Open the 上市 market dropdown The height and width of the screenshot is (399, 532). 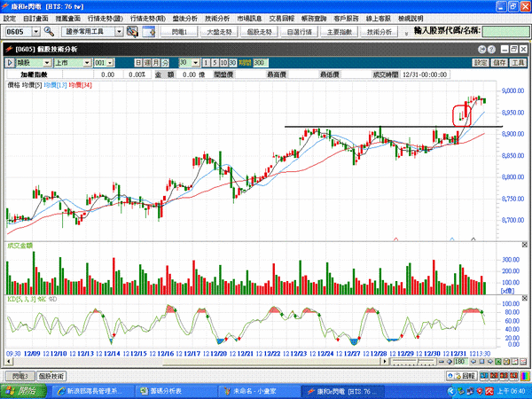point(87,63)
